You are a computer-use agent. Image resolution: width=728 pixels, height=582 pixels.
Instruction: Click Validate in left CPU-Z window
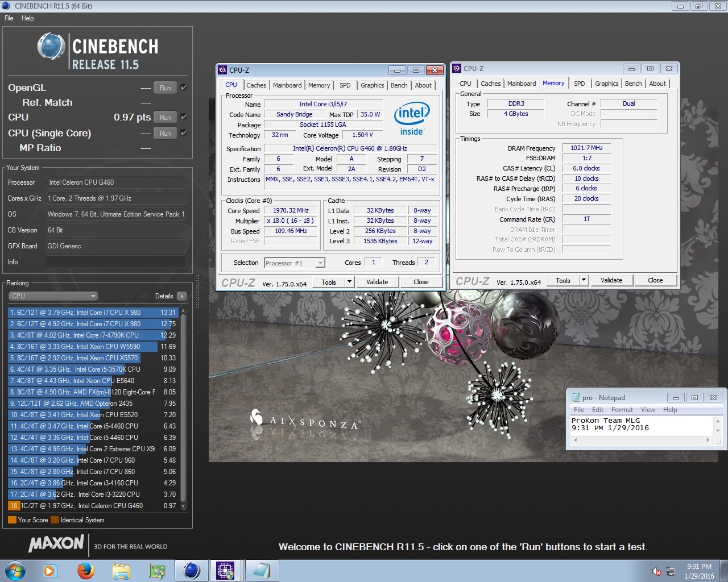[377, 282]
